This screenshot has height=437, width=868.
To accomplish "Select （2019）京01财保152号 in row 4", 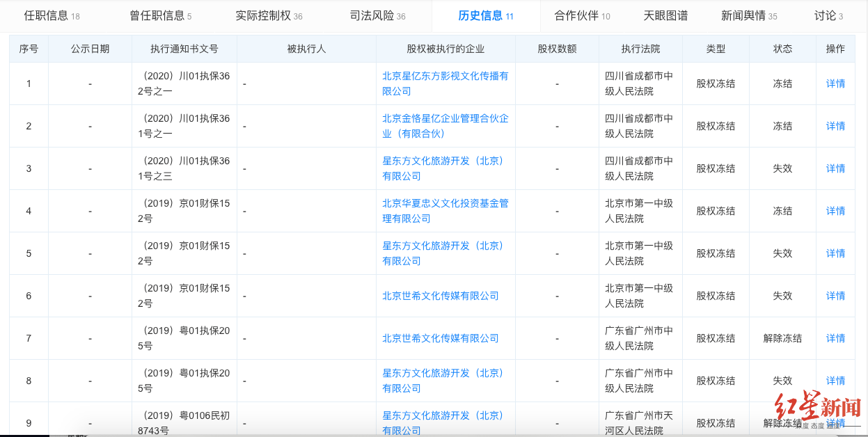I will (184, 211).
